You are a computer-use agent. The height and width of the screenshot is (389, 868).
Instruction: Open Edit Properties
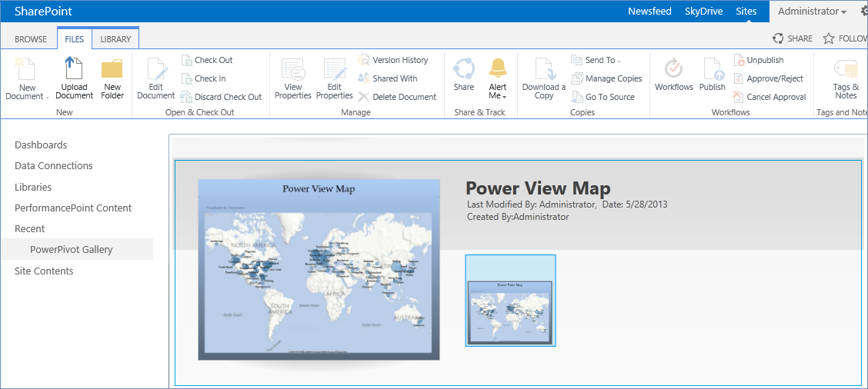(335, 79)
